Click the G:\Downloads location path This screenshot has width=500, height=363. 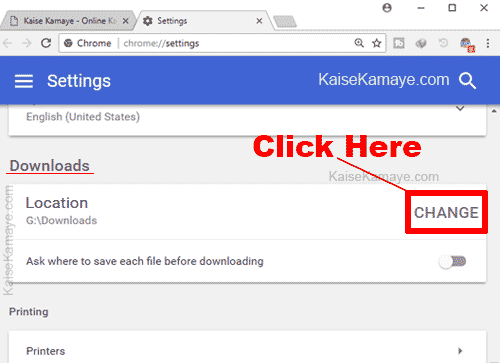pos(62,220)
